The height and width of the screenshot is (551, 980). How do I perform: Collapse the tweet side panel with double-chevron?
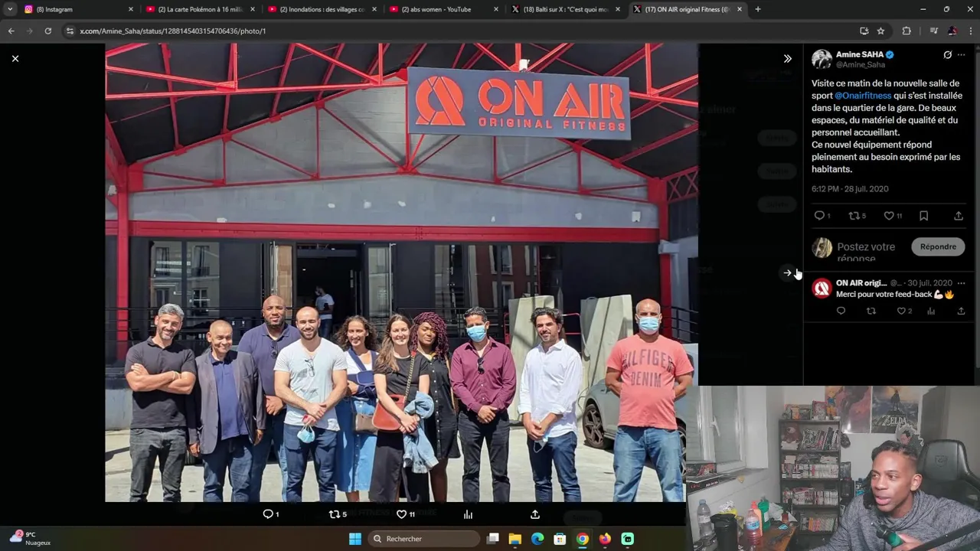787,58
